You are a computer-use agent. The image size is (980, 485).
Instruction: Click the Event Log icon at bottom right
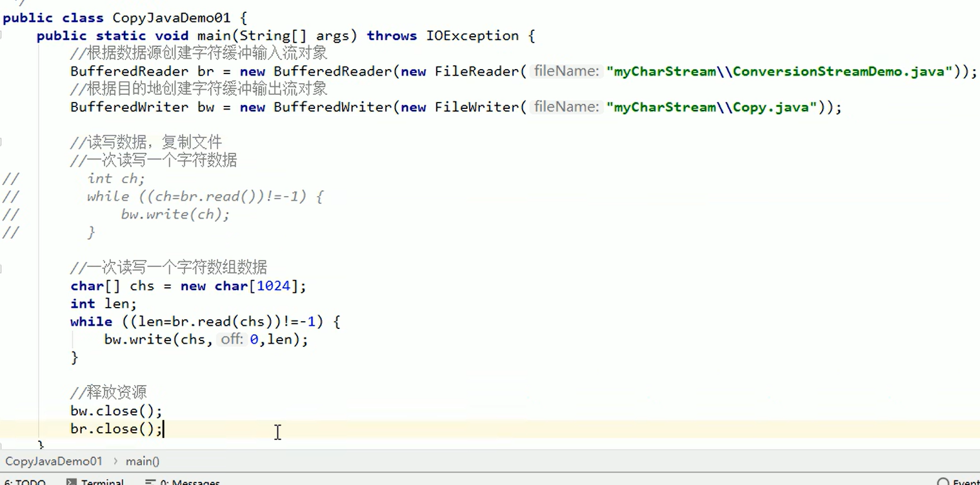[943, 482]
